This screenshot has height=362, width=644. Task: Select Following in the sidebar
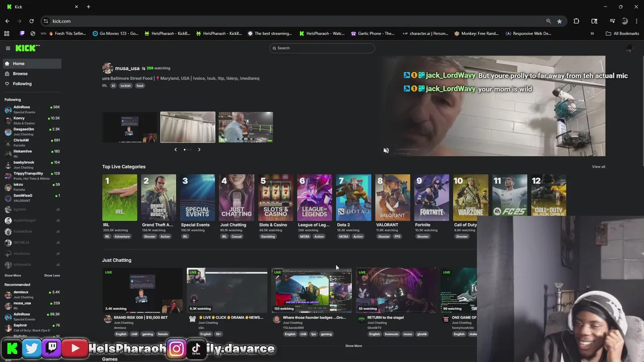(x=31, y=83)
